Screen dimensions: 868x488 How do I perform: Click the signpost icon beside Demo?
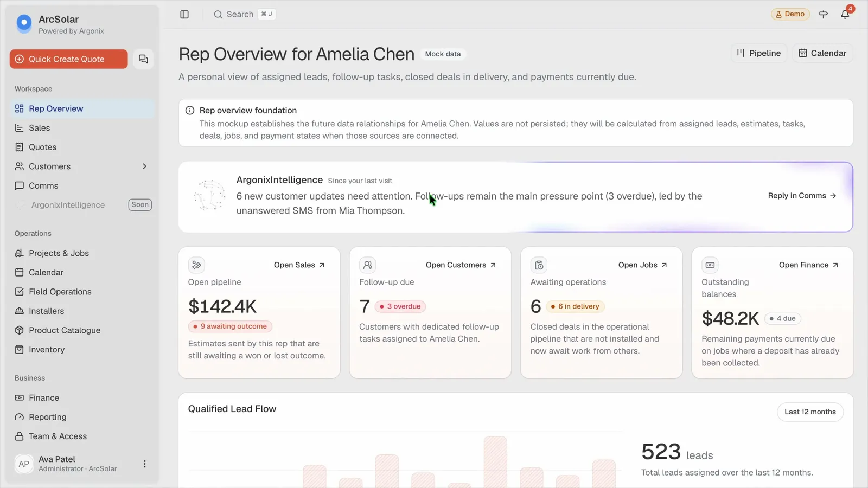[824, 15]
